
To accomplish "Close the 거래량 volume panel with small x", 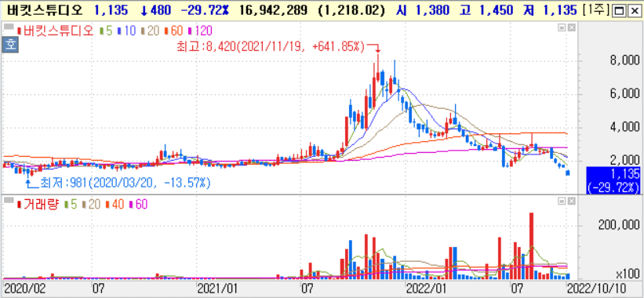I will coord(571,201).
